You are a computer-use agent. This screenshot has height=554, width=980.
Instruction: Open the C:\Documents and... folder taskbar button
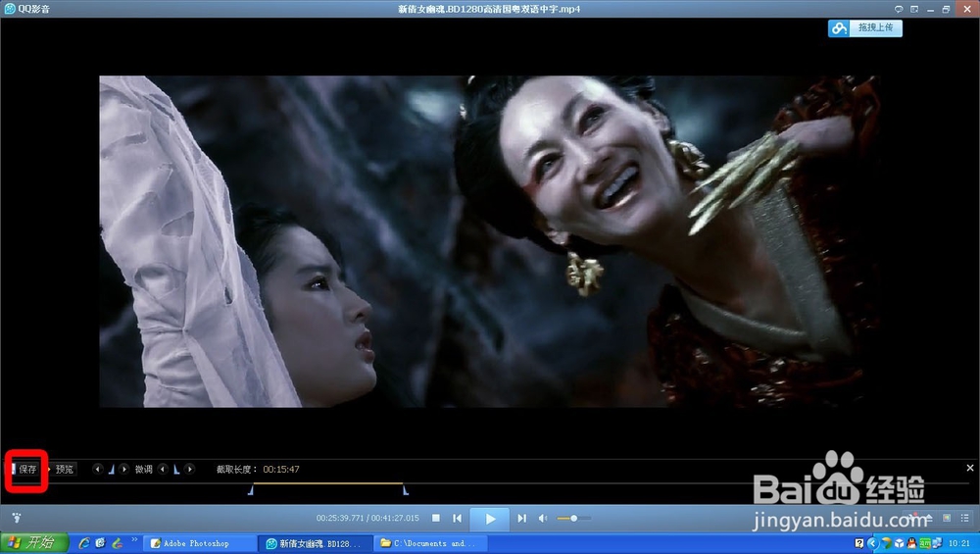point(430,543)
